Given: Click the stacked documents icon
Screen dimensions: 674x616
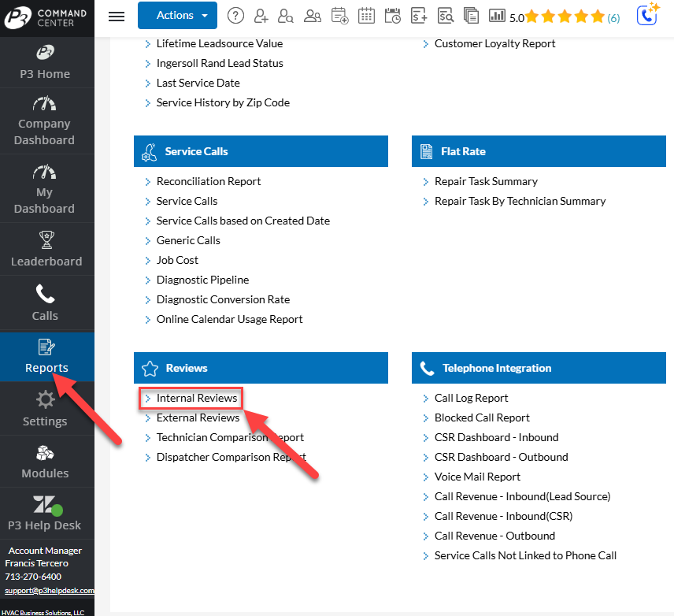Looking at the screenshot, I should (x=471, y=16).
